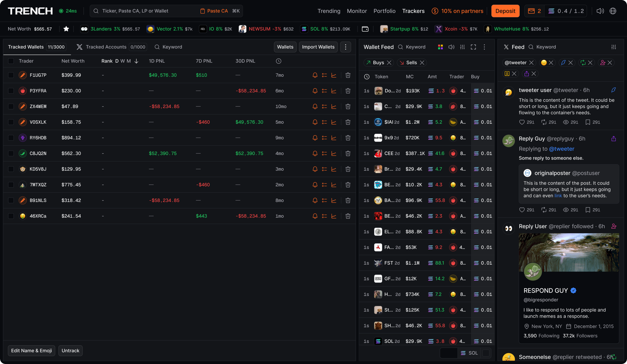The width and height of the screenshot is (627, 364).
Task: Check the 46XRCa wallet checkbox
Action: tap(11, 216)
